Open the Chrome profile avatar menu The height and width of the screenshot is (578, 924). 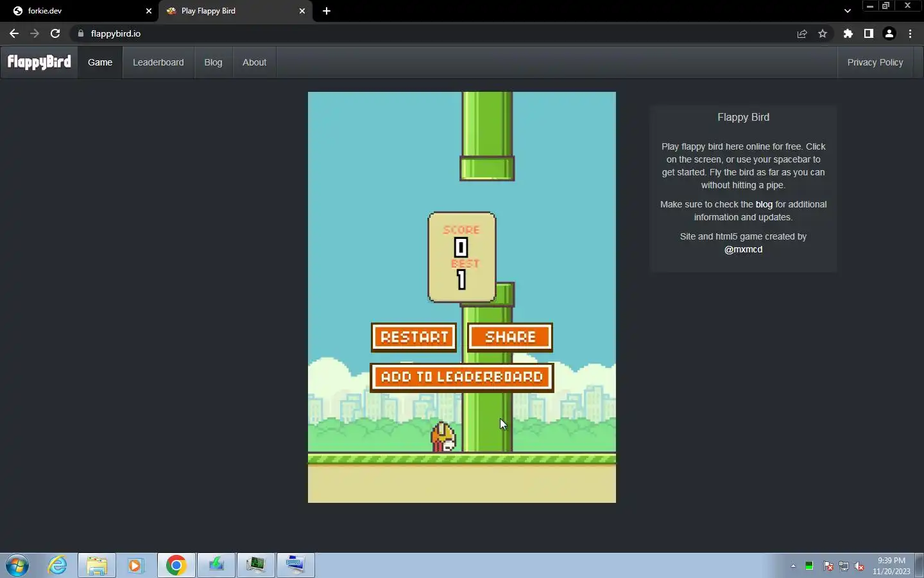point(889,33)
